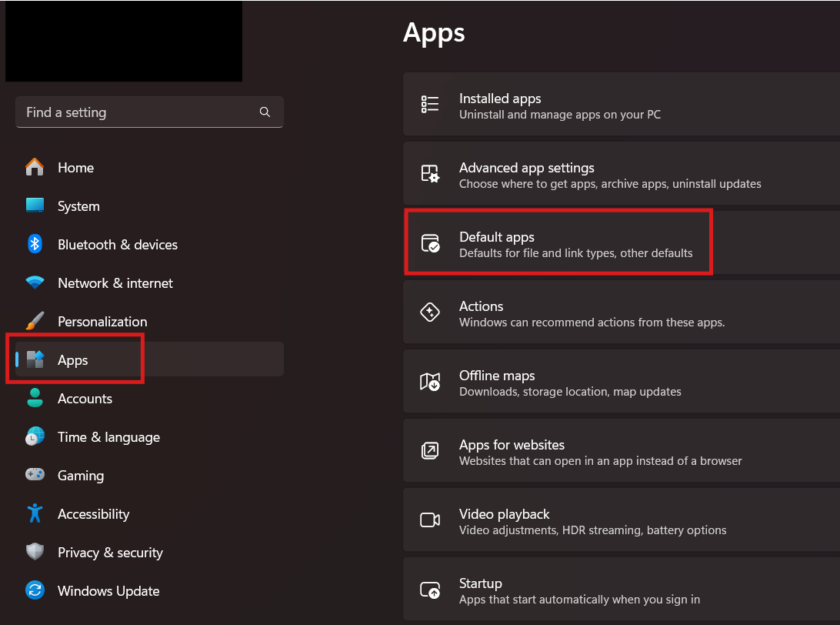
Task: Click the Home icon in sidebar
Action: [35, 168]
